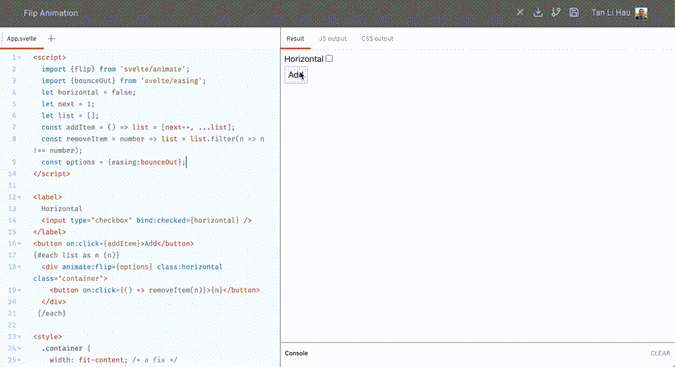Viewport: 675px width, 367px height.
Task: Click the Tan Li Hau username
Action: click(x=610, y=12)
